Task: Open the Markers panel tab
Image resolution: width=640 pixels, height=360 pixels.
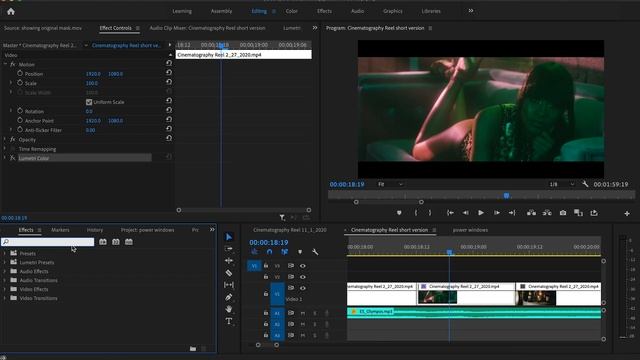Action: (60, 230)
